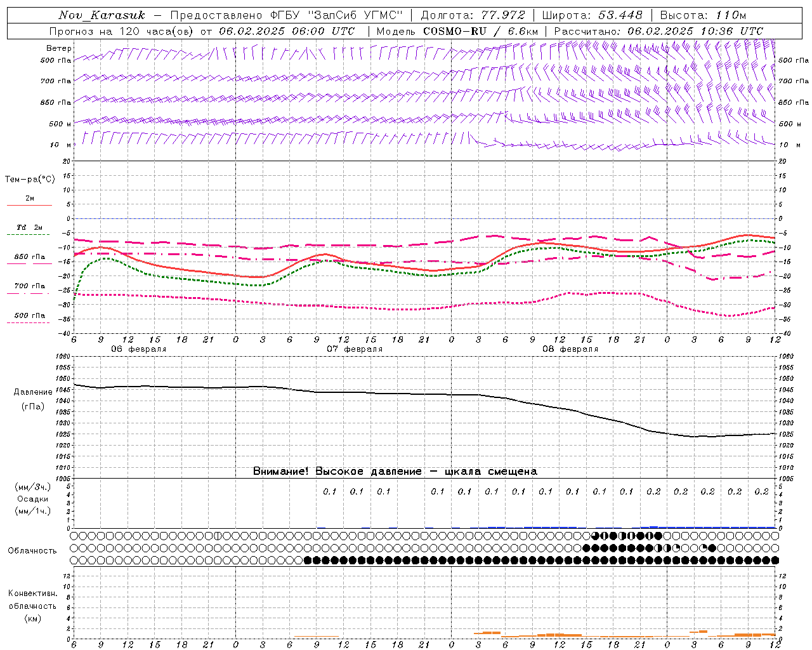
Task: Select the 'Конвективн.' convective cloud label
Action: (32, 594)
